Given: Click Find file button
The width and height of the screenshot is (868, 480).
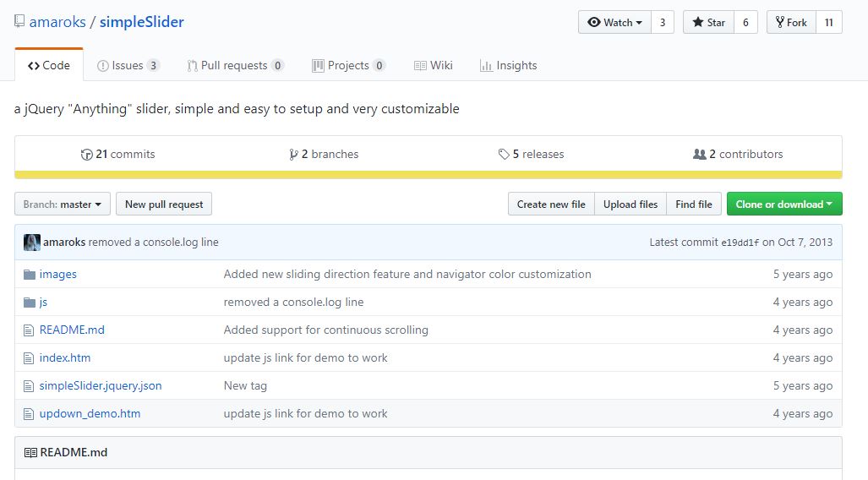Looking at the screenshot, I should click(694, 205).
